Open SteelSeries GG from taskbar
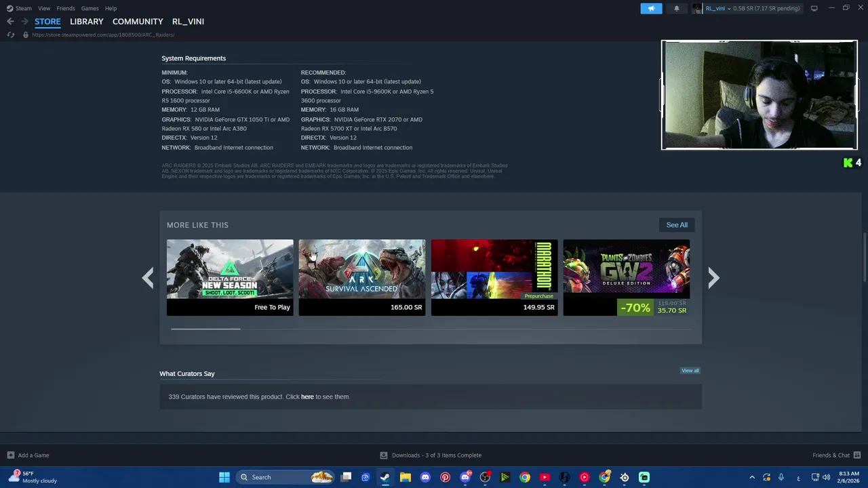This screenshot has width=868, height=488. coord(625,477)
